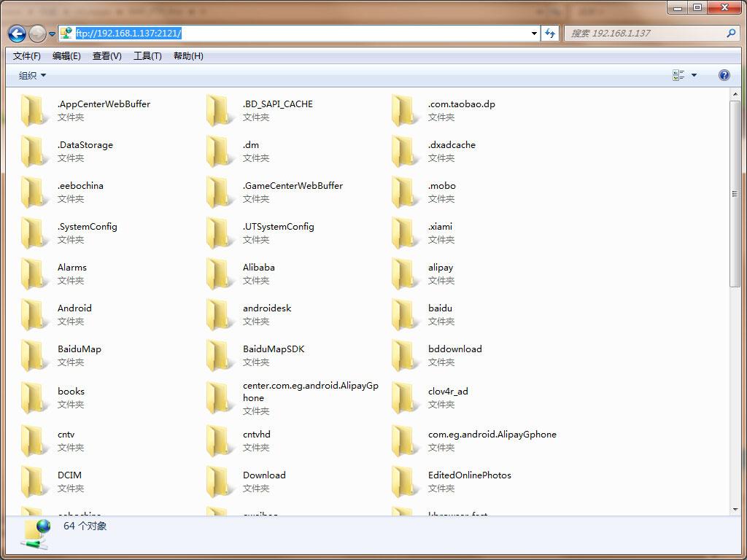Open the 查看(V) menu
Image resolution: width=747 pixels, height=560 pixels.
coord(107,56)
